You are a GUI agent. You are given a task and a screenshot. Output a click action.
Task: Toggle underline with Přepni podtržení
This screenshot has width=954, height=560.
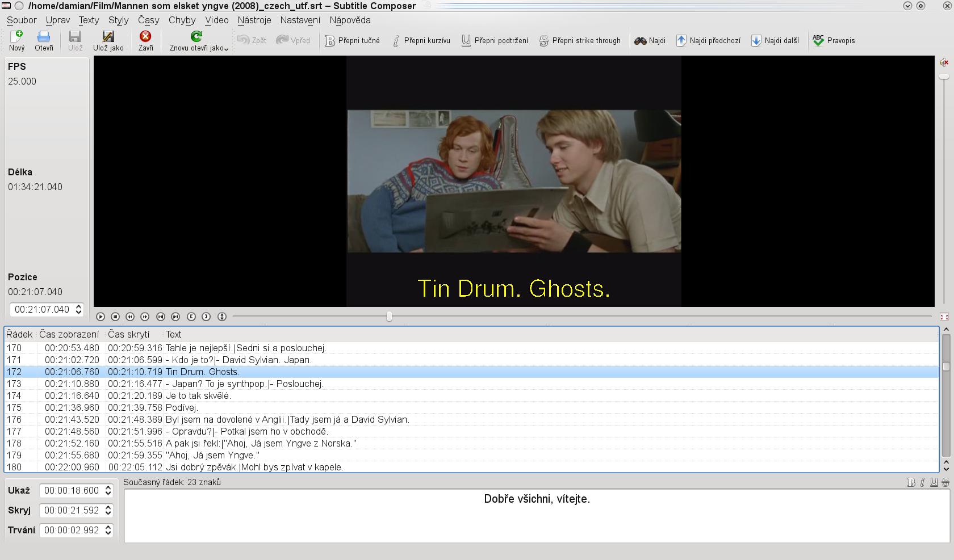click(x=495, y=41)
